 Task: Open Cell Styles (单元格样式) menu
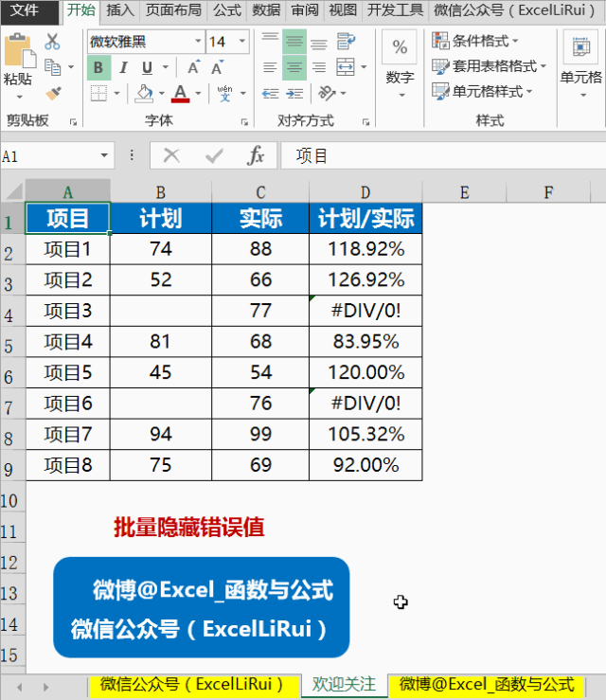click(x=482, y=92)
